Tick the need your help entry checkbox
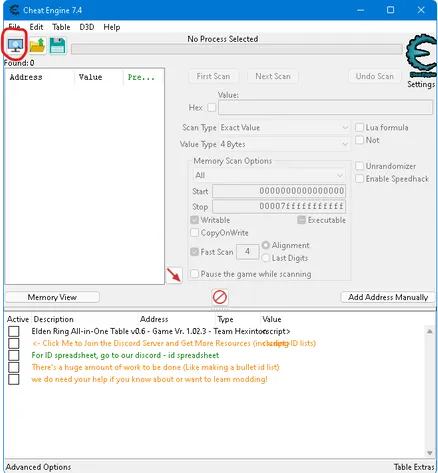Screen dimensions: 438x473 tap(14, 379)
